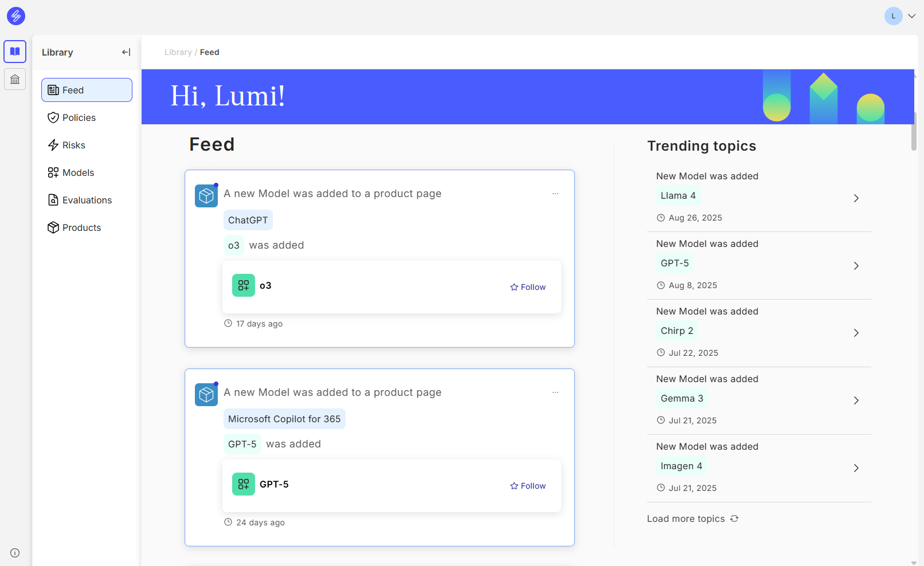Expand the Llama 4 trending topic
The image size is (924, 566).
(856, 198)
